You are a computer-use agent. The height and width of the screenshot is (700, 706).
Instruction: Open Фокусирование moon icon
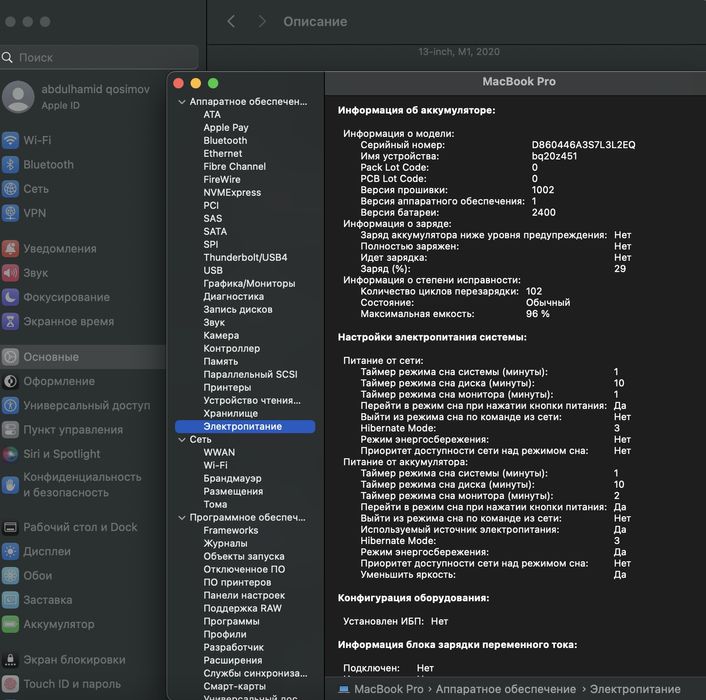coord(10,297)
